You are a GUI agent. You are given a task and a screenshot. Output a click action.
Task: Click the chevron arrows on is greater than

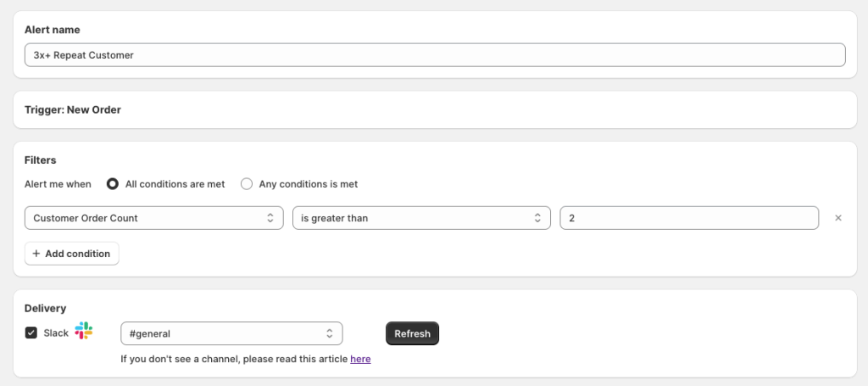[x=537, y=218]
